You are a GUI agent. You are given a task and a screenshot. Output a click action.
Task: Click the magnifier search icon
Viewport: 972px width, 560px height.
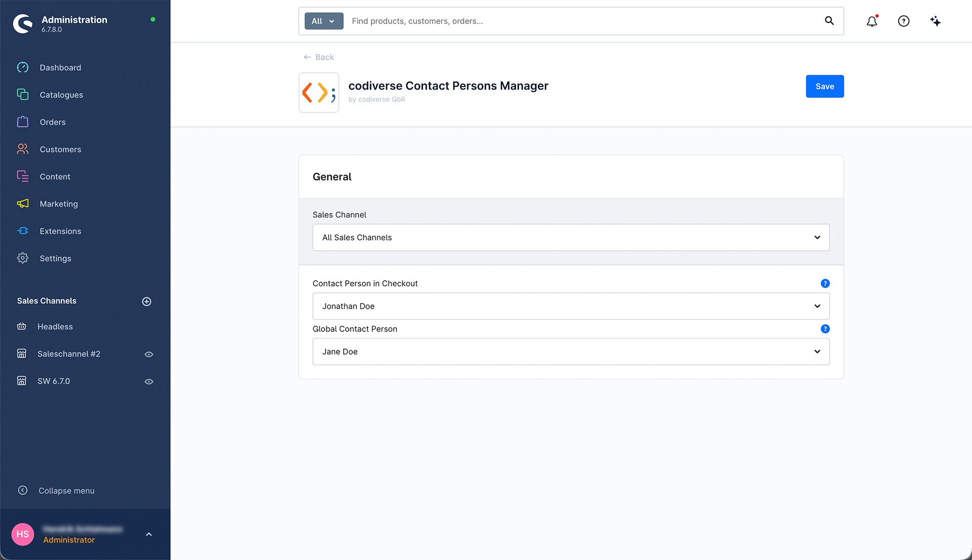(829, 21)
